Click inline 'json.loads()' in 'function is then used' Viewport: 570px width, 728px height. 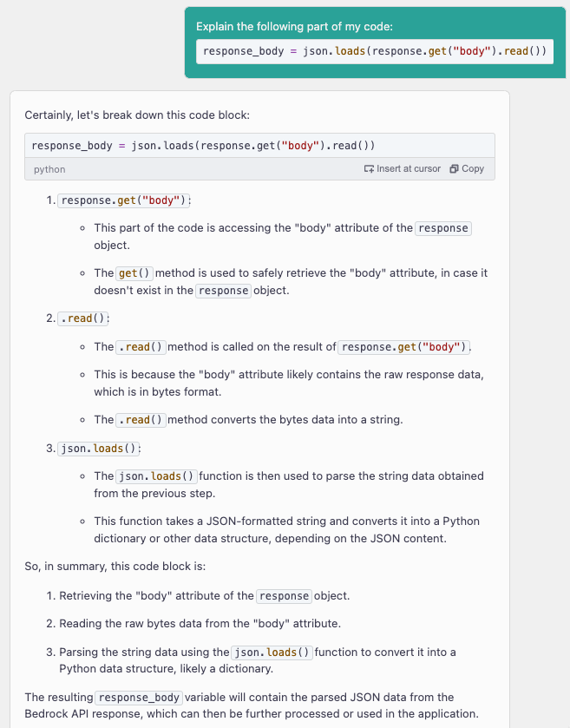[x=156, y=476]
